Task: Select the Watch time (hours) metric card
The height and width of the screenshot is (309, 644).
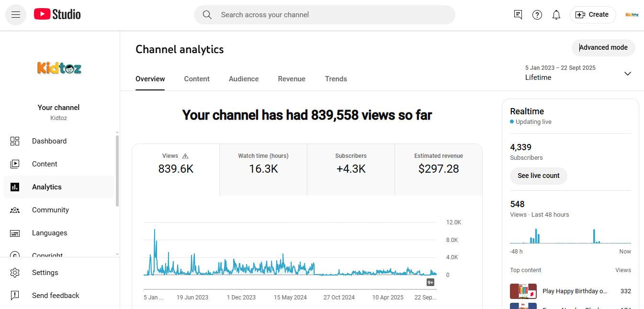Action: tap(263, 164)
